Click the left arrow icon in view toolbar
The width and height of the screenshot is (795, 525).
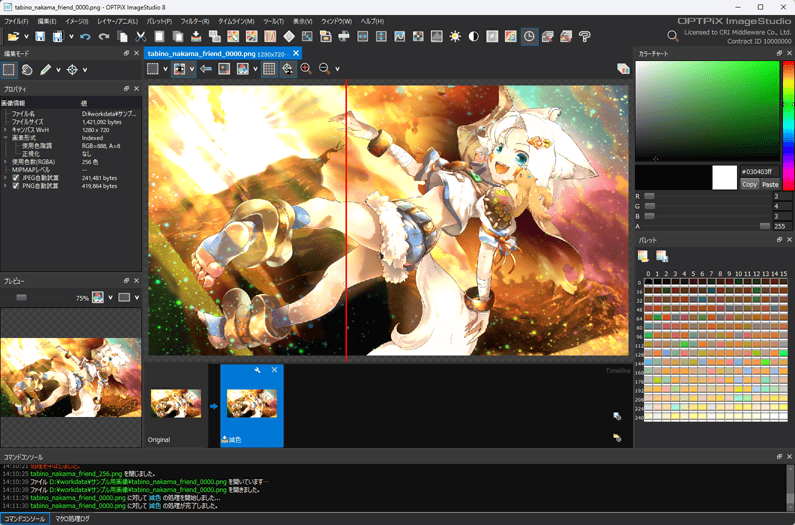coord(205,69)
